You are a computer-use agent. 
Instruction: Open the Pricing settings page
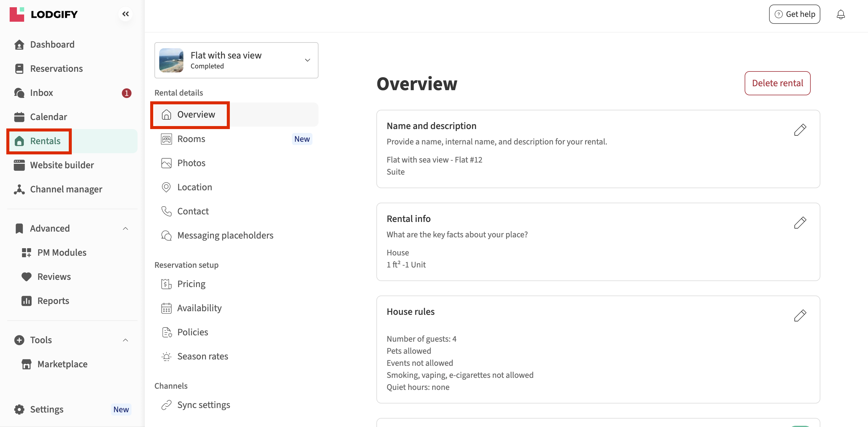[x=191, y=284]
